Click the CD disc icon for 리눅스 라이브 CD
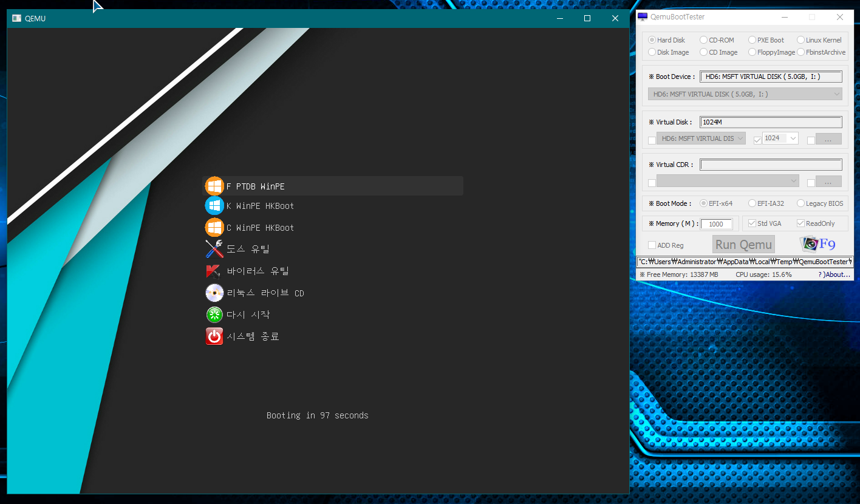This screenshot has height=504, width=860. click(x=214, y=293)
